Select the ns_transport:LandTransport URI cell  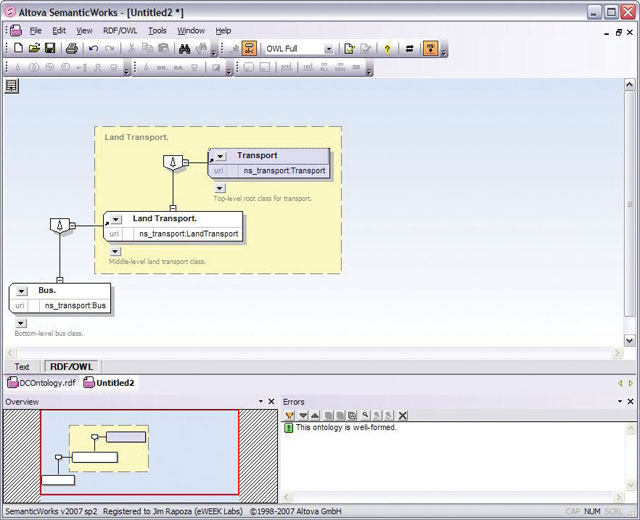tap(189, 234)
